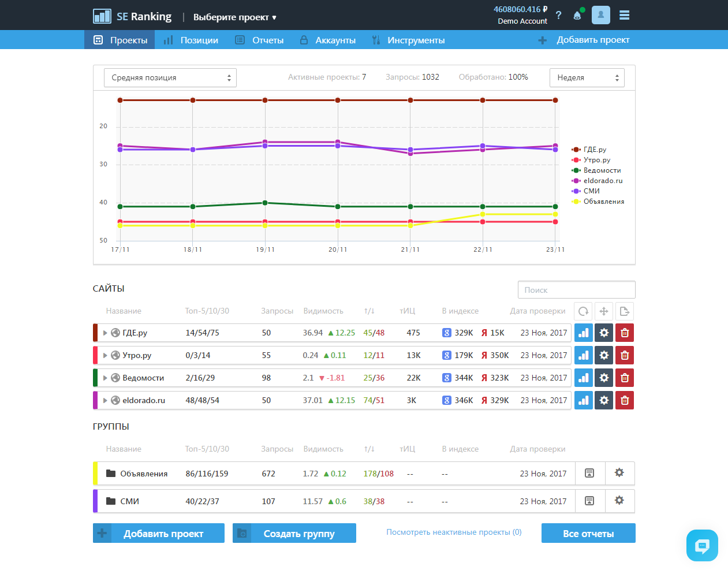
Task: Click the refresh icon above sites table
Action: click(583, 311)
